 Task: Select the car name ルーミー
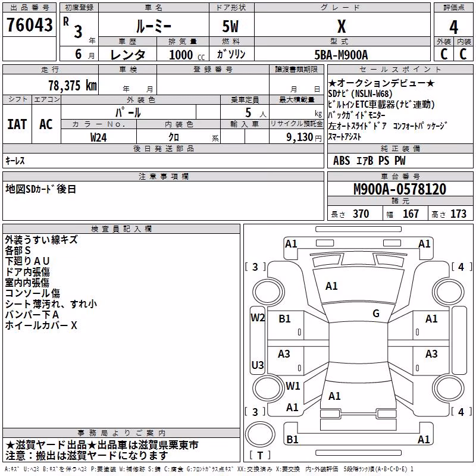point(154,27)
